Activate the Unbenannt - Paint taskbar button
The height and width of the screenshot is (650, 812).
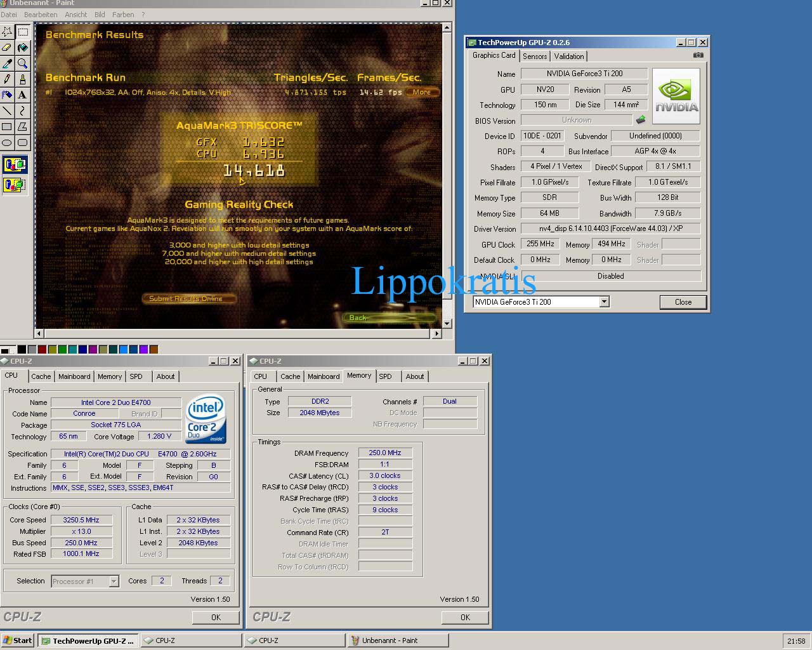coord(398,640)
